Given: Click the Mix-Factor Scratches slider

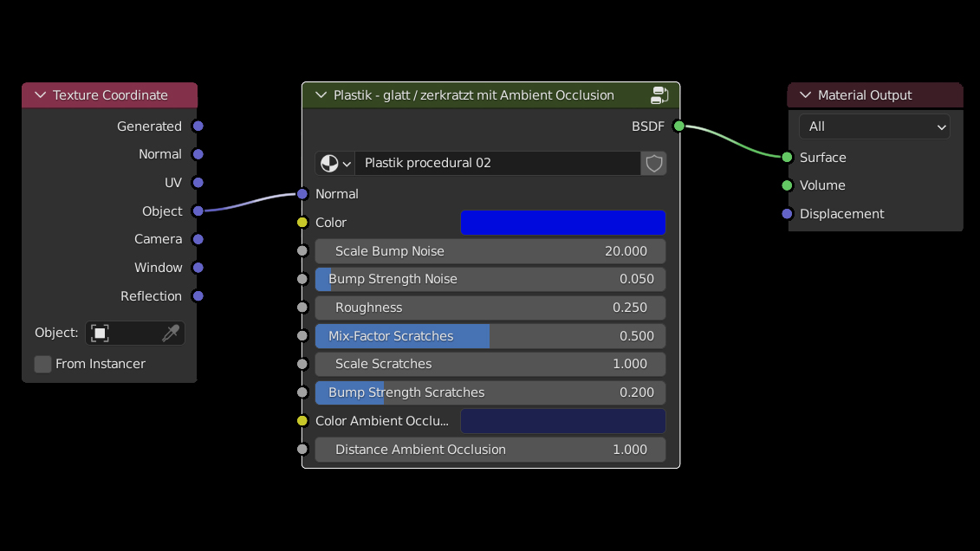Looking at the screenshot, I should (490, 336).
